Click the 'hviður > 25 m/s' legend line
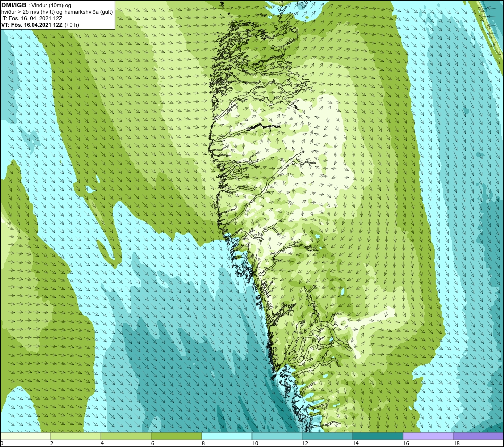504x447 pixels. pyautogui.click(x=57, y=12)
